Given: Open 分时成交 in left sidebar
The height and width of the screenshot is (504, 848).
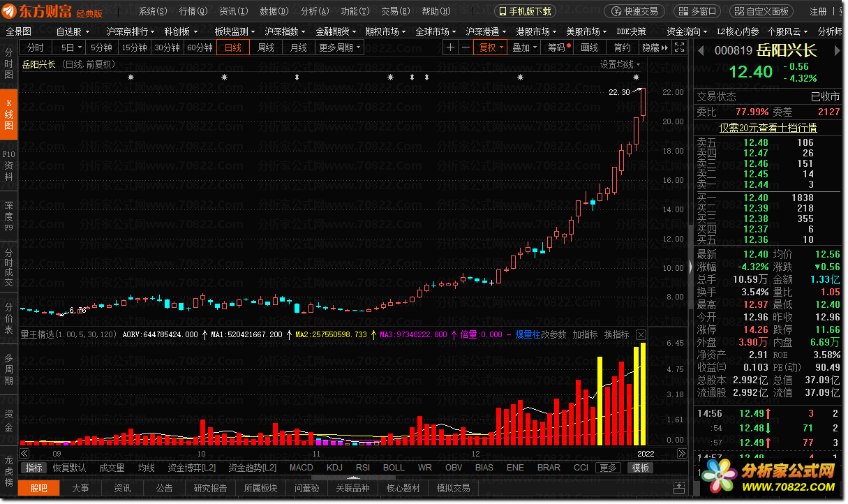Looking at the screenshot, I should click(x=9, y=267).
